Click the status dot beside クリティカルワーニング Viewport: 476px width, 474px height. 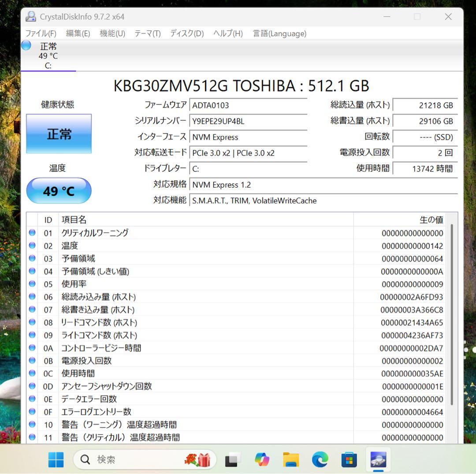pyautogui.click(x=32, y=233)
